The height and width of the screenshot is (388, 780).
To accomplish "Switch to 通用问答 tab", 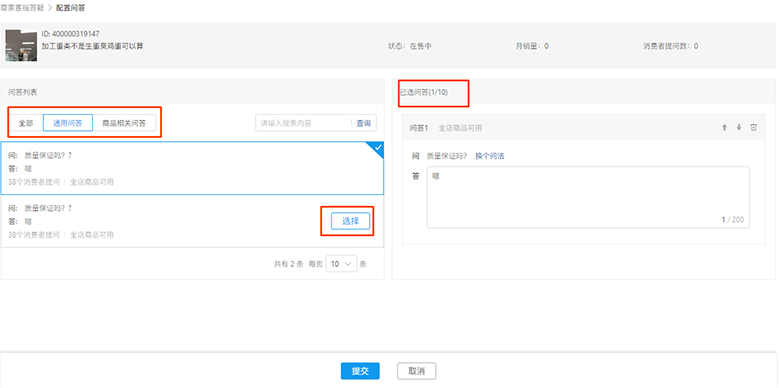I will click(x=68, y=123).
